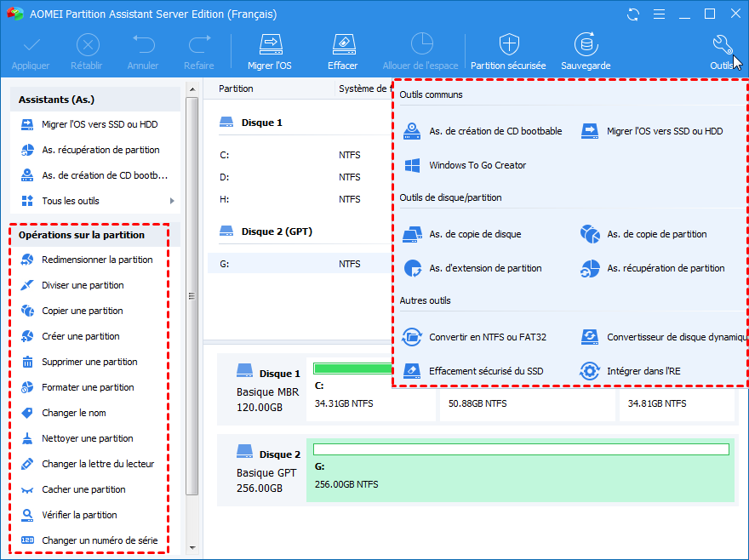Select Redimensionner la partition operation
The height and width of the screenshot is (560, 749).
tap(89, 260)
